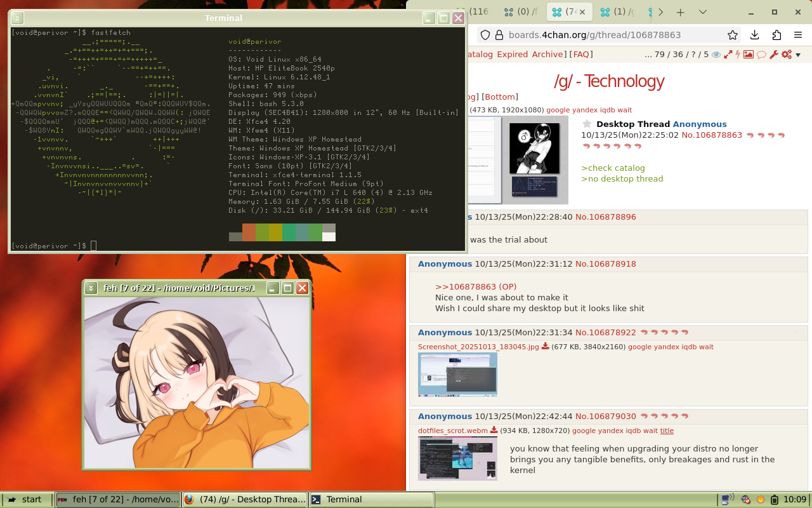
Task: Click the Firefox address bar URL
Action: 594,36
